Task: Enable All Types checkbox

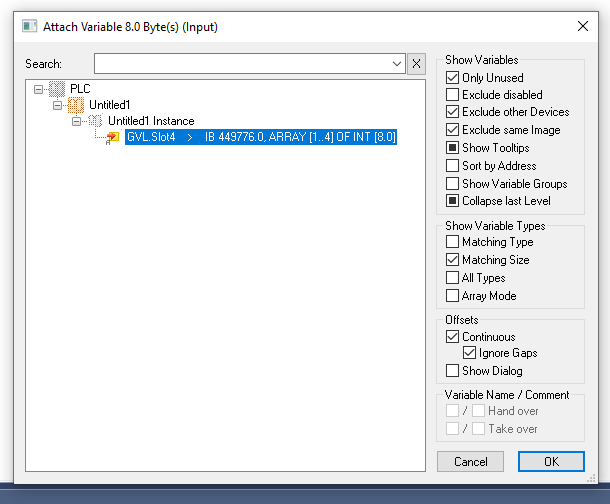Action: pos(452,278)
